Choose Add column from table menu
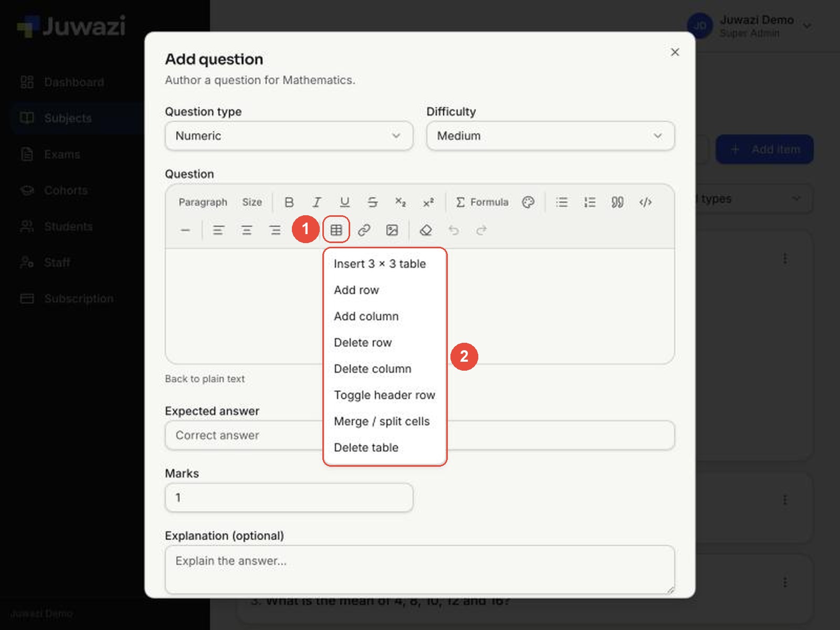 pyautogui.click(x=384, y=317)
